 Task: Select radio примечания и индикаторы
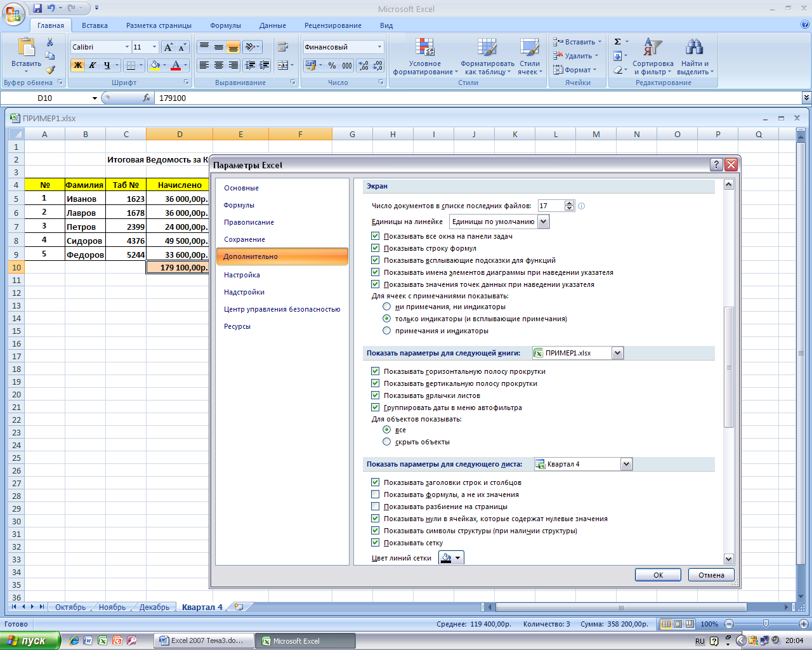[386, 331]
